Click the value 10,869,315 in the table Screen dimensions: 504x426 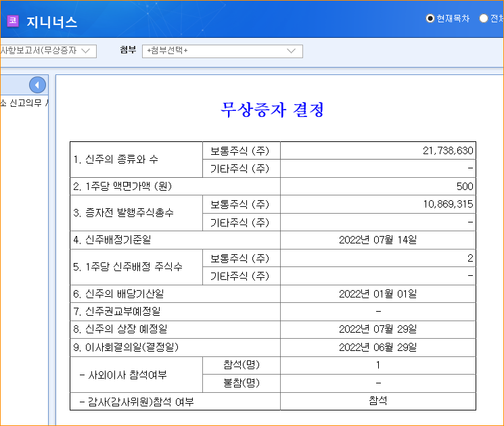click(448, 204)
